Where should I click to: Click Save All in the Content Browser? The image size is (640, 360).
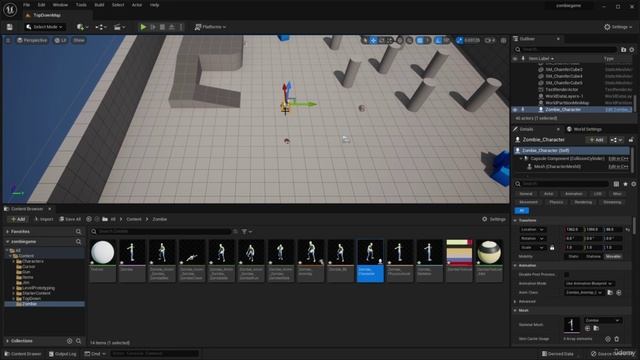(x=70, y=219)
